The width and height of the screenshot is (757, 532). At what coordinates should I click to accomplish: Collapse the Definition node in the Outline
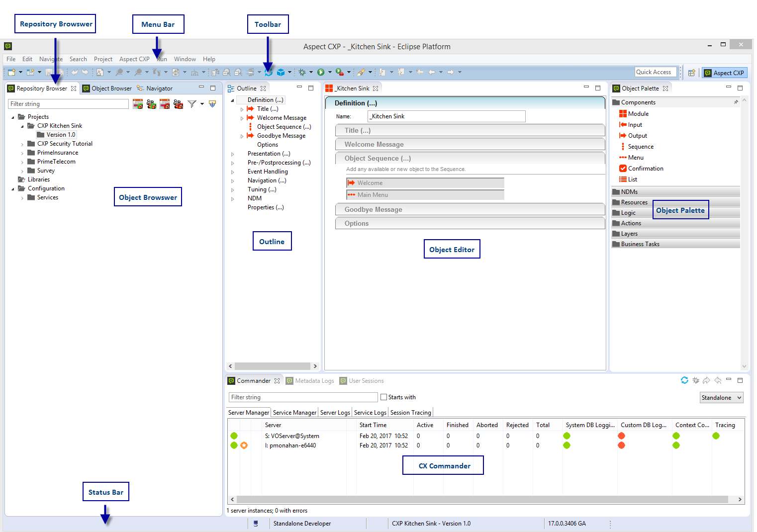tap(232, 99)
